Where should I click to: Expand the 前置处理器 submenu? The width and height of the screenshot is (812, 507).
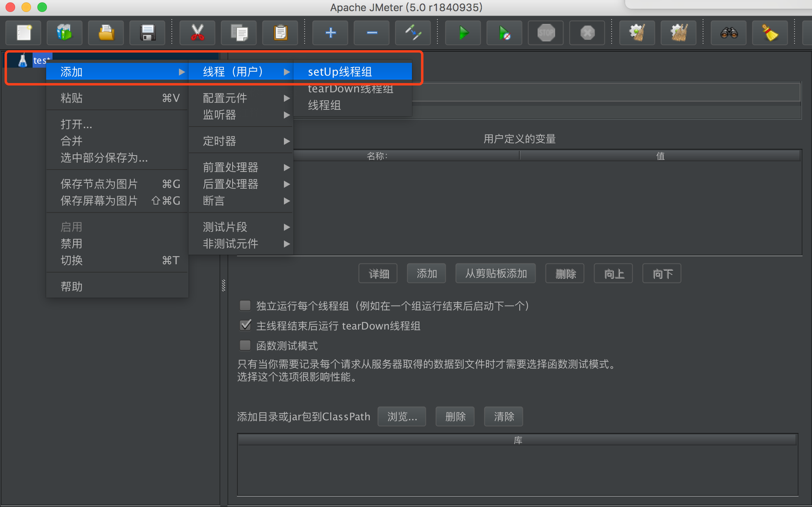tap(241, 167)
